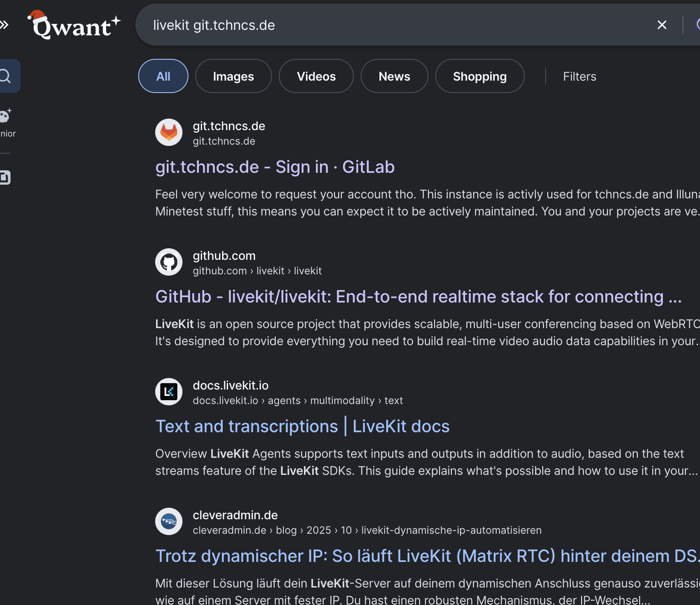Expand the sidebar with the double-chevron icon
The image size is (700, 605).
pyautogui.click(x=4, y=25)
